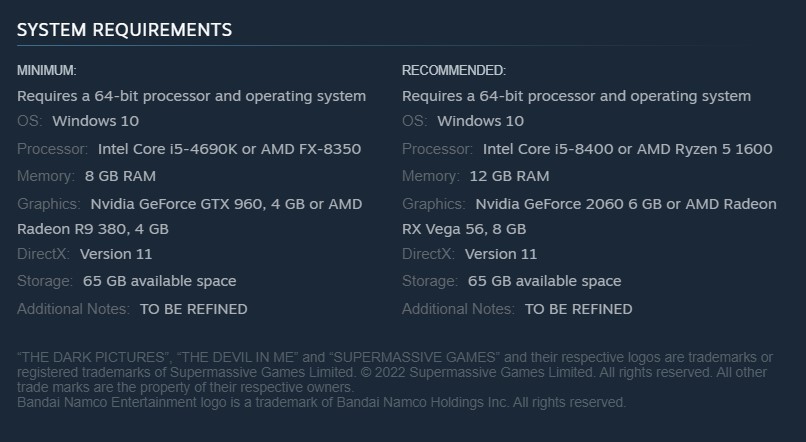
Task: Click the Bandai Namco Entertainment trademark line
Action: [x=321, y=402]
